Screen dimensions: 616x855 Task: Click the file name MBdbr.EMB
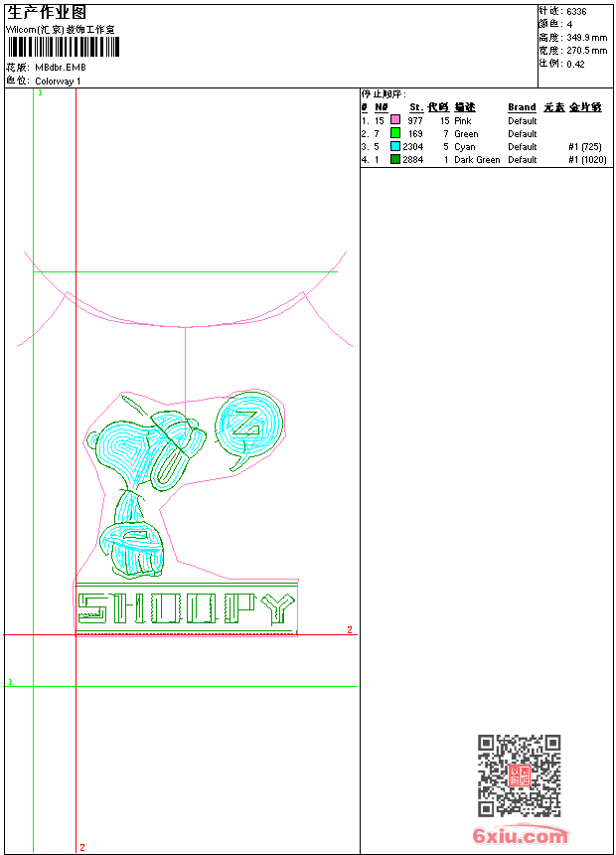pyautogui.click(x=61, y=68)
